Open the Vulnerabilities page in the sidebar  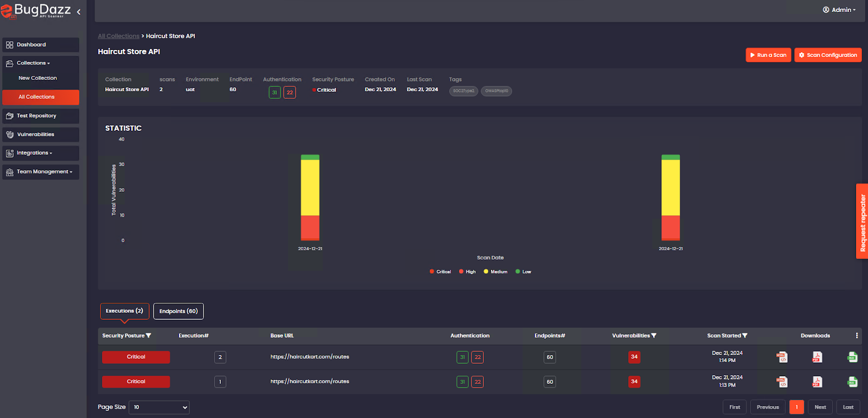pyautogui.click(x=41, y=134)
